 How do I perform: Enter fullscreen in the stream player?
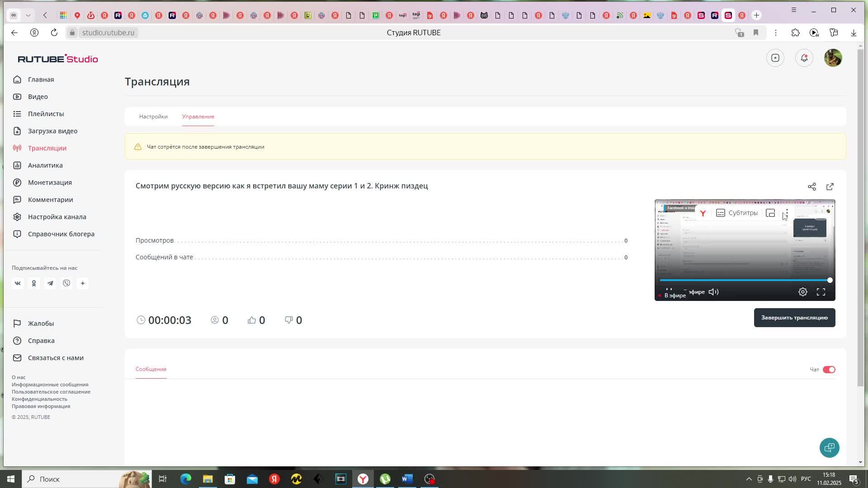[x=821, y=292]
